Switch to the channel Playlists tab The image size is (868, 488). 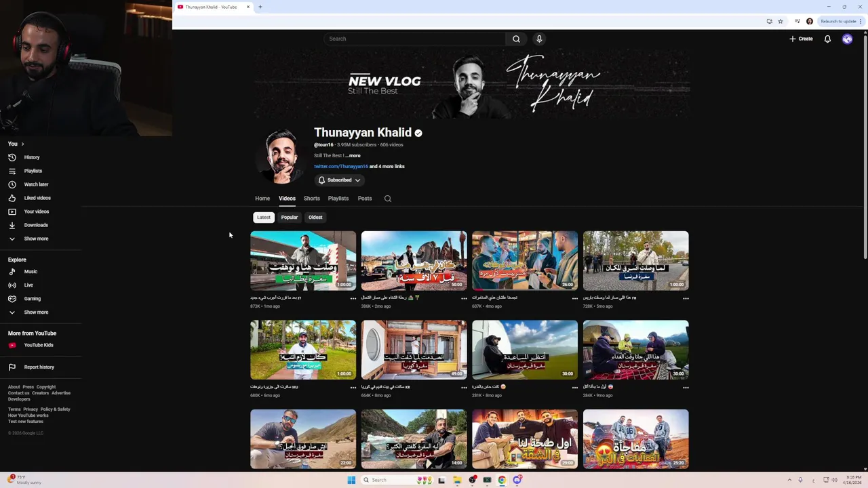338,199
